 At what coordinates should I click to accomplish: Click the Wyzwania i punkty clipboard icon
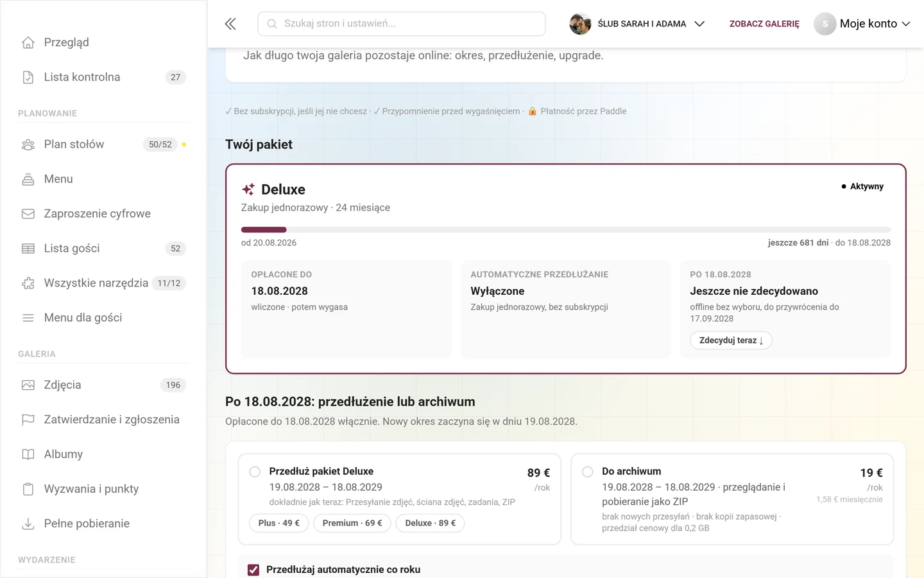[28, 489]
